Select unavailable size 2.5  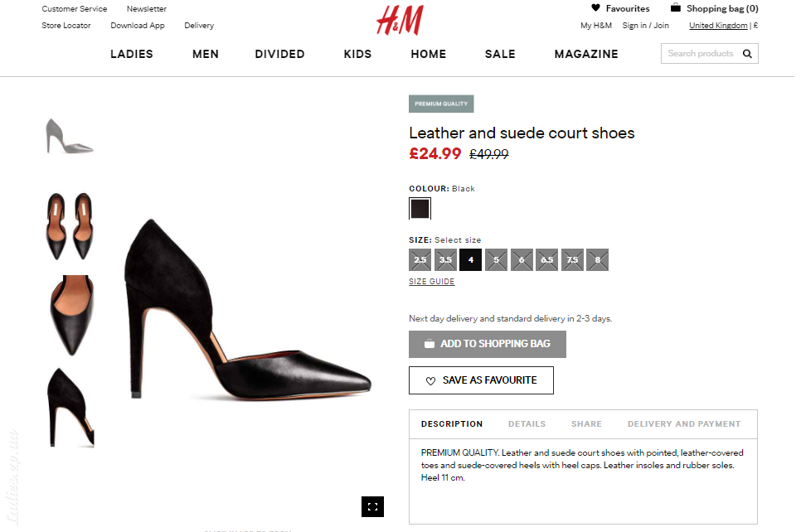tap(420, 260)
